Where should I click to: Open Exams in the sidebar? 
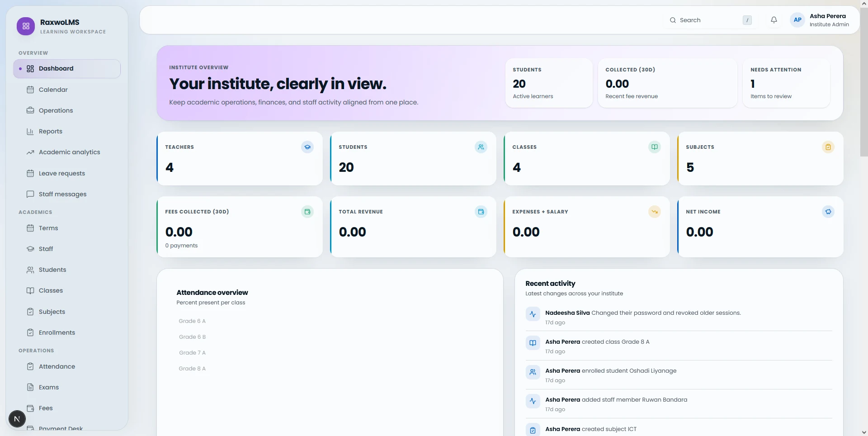pos(67,387)
